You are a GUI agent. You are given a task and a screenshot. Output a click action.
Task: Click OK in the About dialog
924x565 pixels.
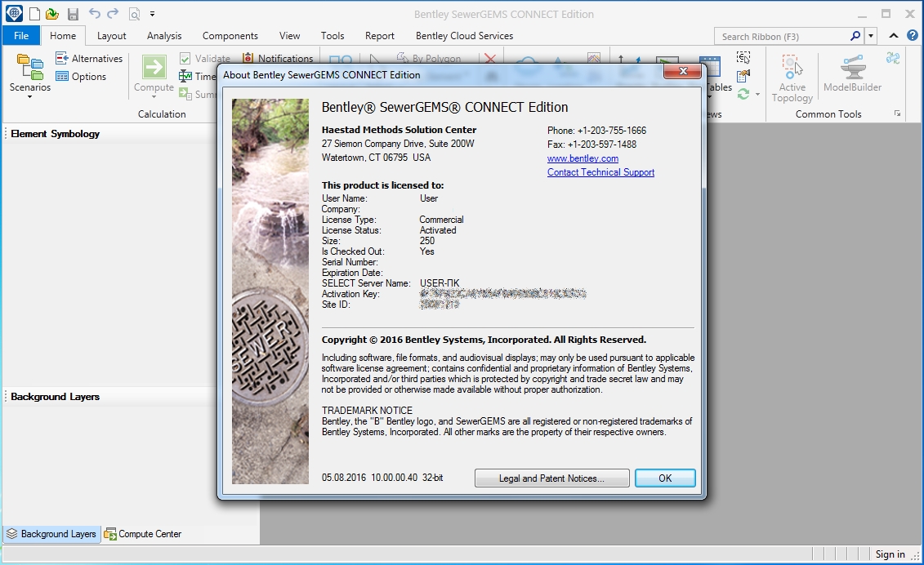(665, 478)
